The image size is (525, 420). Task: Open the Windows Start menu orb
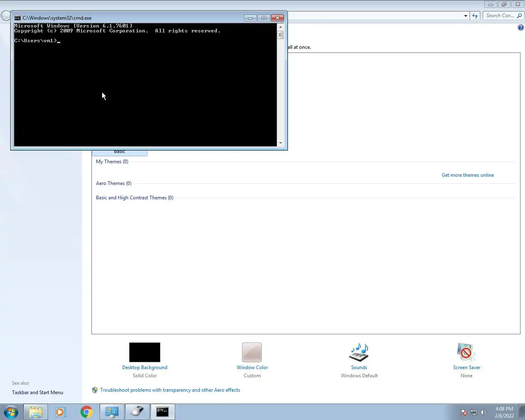pyautogui.click(x=10, y=412)
